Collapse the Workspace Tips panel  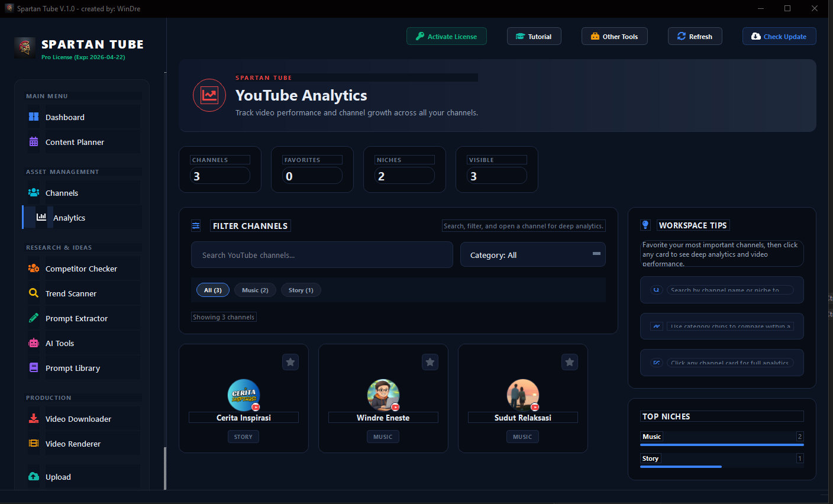point(645,225)
